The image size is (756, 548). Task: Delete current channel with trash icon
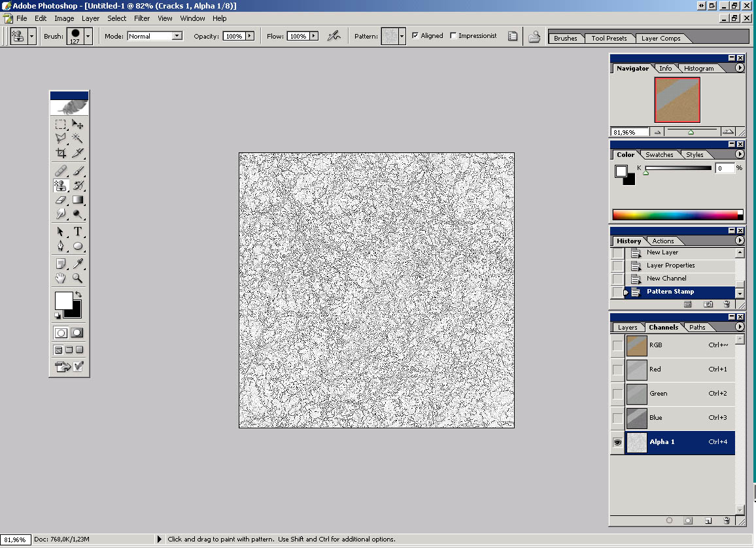click(726, 521)
